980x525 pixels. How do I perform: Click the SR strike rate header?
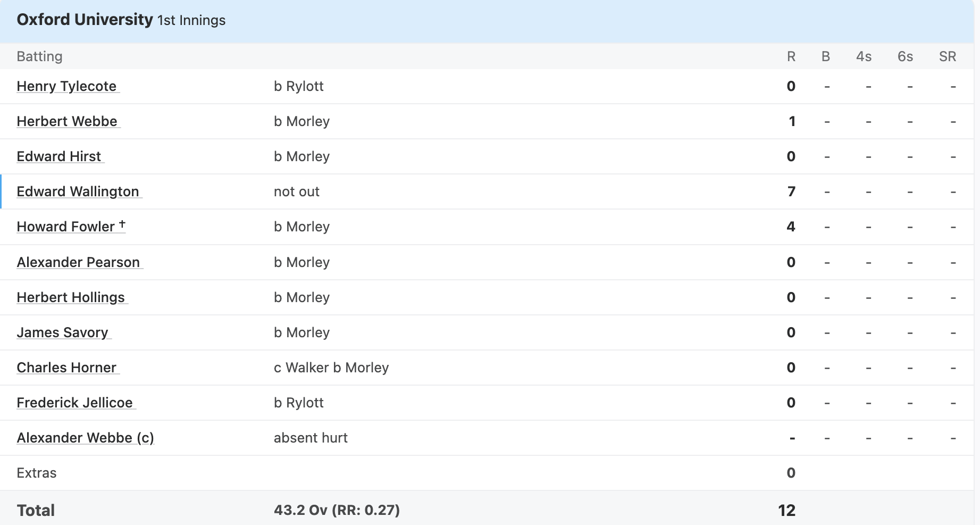(947, 56)
